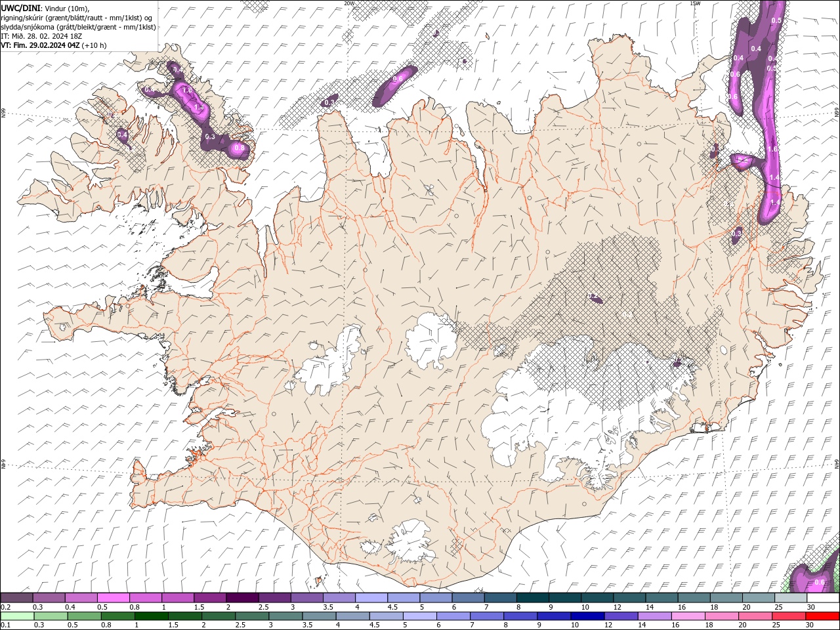Viewport: 840px width, 630px height.
Task: Click the 1.8 snowfall value in the Westfjords
Action: [x=186, y=91]
